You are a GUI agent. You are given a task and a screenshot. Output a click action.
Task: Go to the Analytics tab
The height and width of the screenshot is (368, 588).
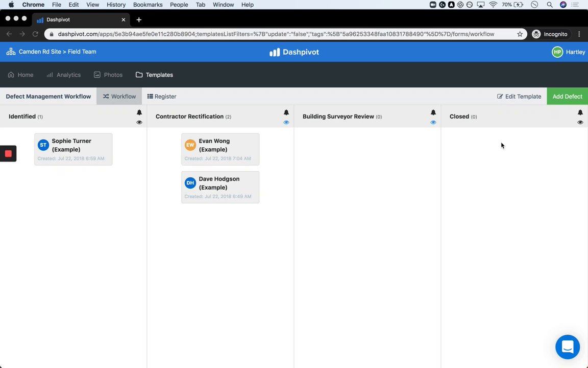click(64, 75)
